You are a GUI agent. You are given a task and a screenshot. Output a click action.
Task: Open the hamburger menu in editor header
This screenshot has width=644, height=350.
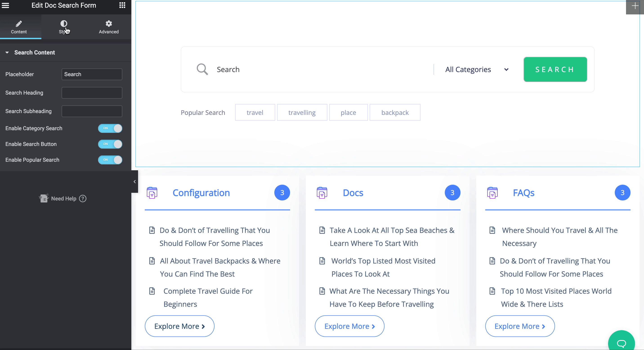[5, 5]
